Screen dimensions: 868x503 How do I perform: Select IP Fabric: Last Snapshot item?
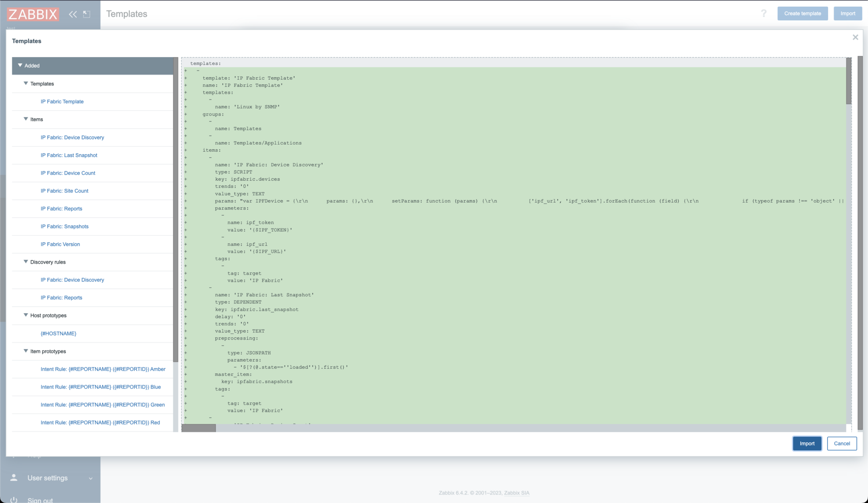pos(69,155)
